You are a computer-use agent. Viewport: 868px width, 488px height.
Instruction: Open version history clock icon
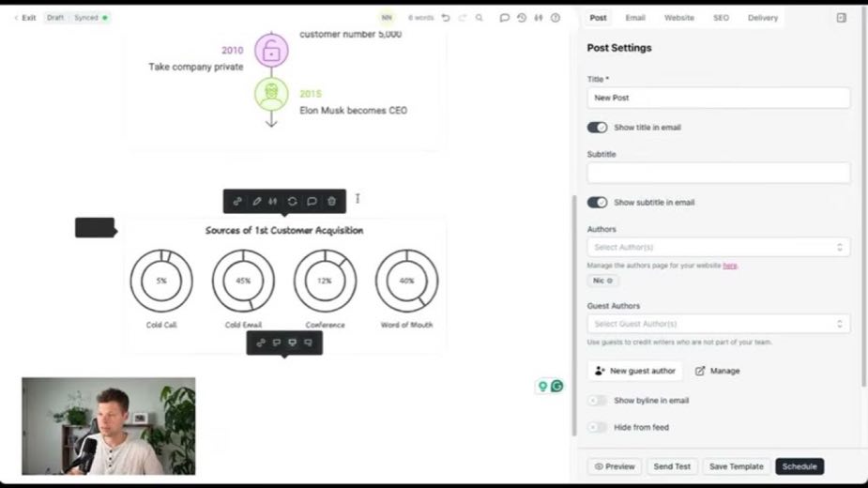click(522, 18)
